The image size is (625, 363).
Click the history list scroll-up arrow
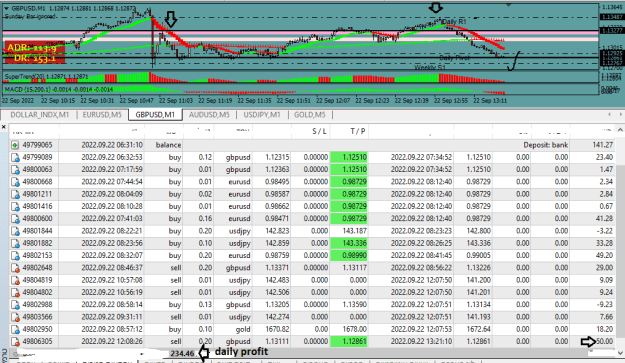(x=620, y=130)
